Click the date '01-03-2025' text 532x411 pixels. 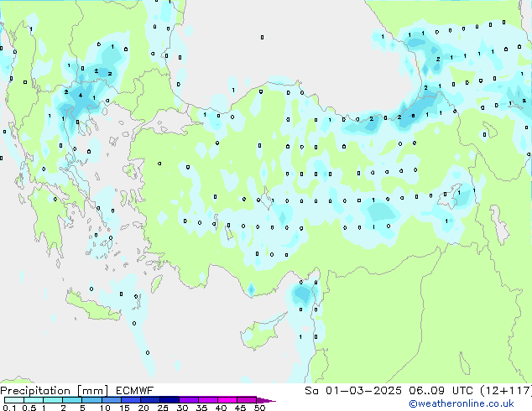pos(363,391)
